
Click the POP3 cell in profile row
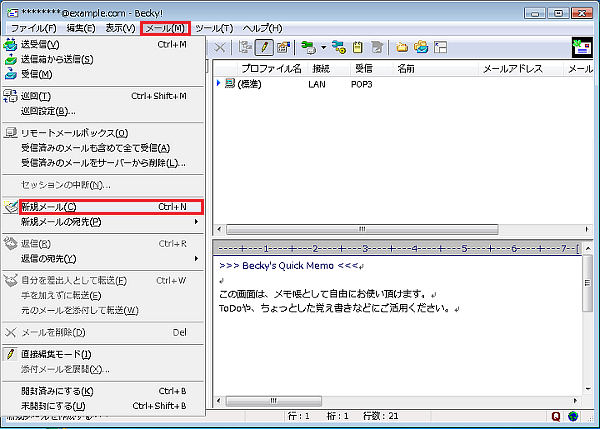[x=362, y=84]
